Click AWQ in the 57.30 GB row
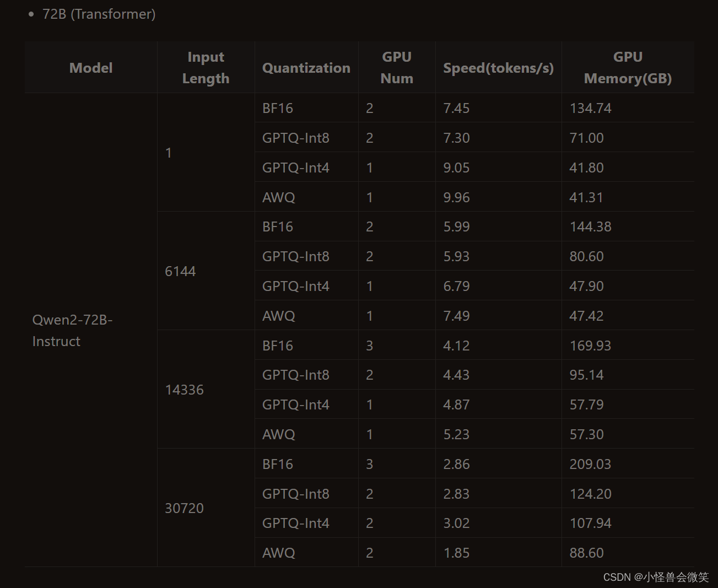This screenshot has height=588, width=718. (x=278, y=434)
